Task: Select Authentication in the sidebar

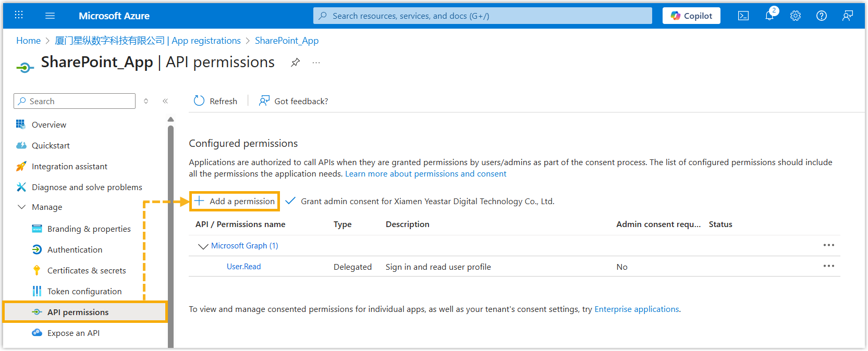Action: (75, 249)
